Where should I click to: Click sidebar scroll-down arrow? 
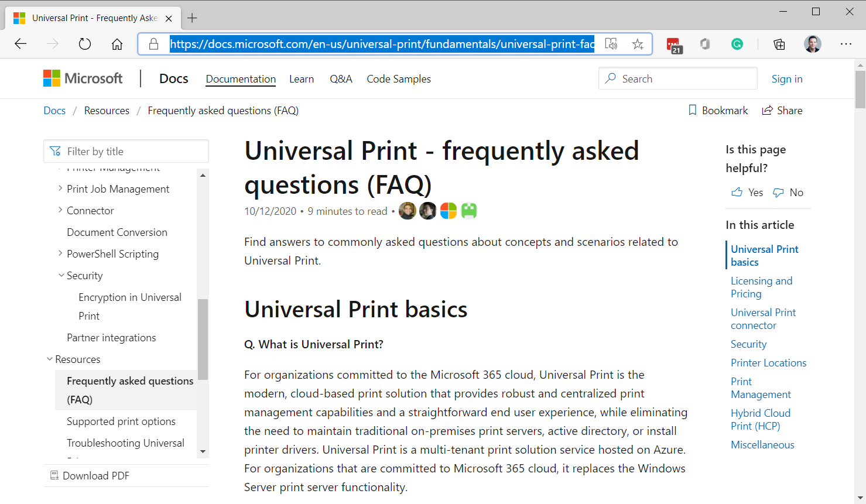(203, 451)
